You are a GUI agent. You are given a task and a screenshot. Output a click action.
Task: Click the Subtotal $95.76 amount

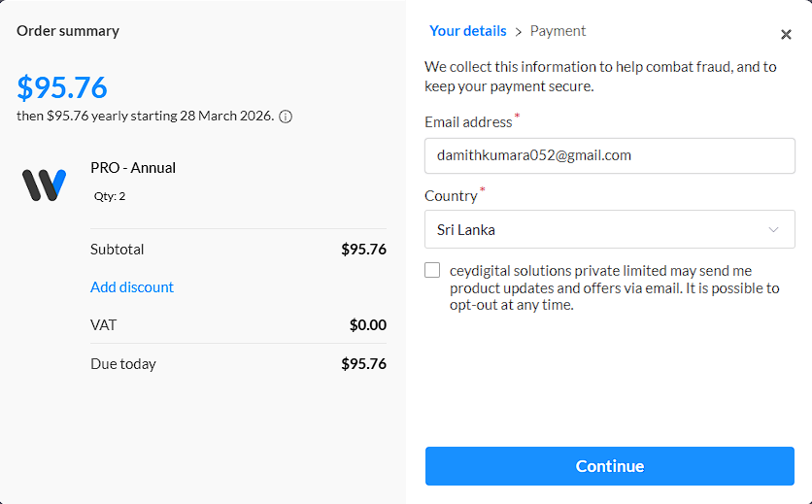click(363, 250)
